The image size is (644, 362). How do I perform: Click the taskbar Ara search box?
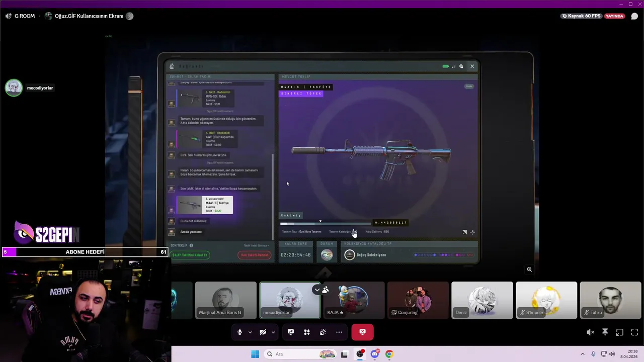pyautogui.click(x=300, y=354)
